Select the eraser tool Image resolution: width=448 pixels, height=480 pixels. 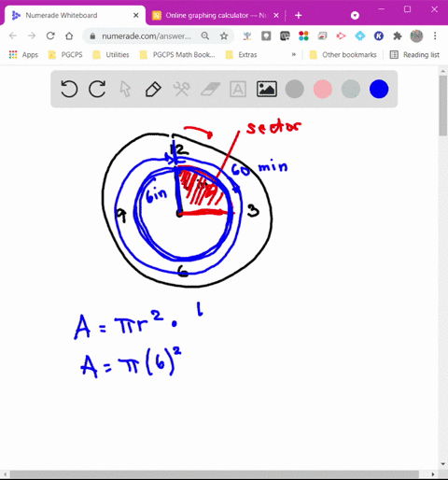pyautogui.click(x=210, y=89)
